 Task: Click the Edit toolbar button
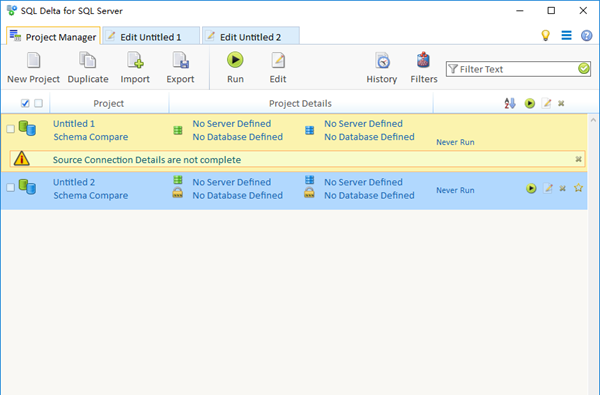pyautogui.click(x=278, y=68)
